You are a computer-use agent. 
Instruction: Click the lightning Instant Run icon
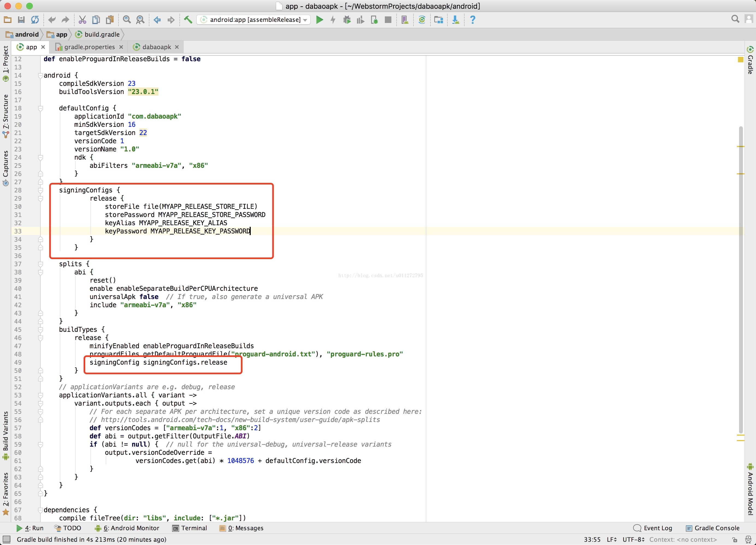click(333, 20)
